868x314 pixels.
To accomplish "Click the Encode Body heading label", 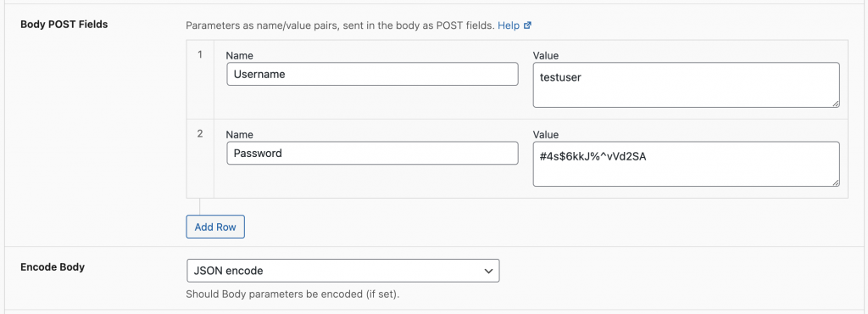I will 53,267.
